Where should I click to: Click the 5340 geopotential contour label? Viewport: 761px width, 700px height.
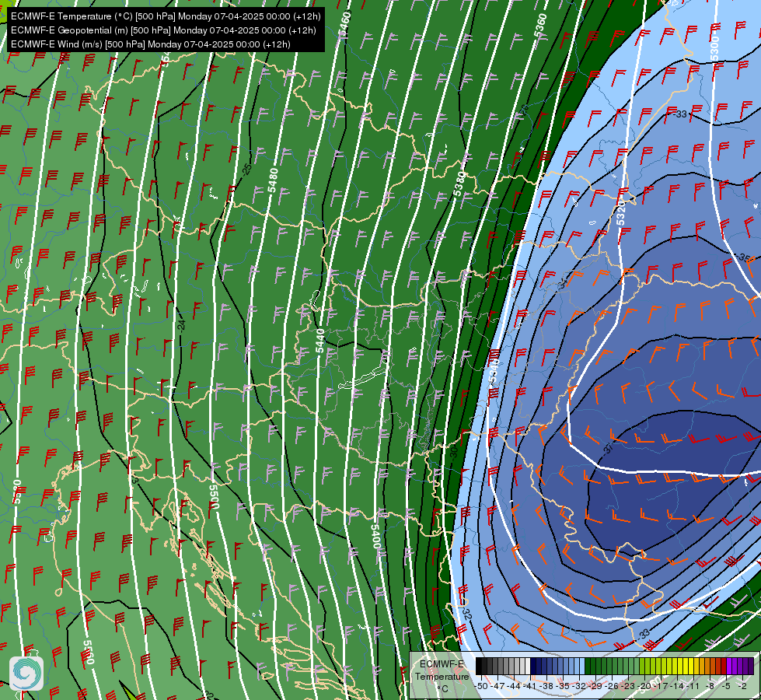click(494, 372)
